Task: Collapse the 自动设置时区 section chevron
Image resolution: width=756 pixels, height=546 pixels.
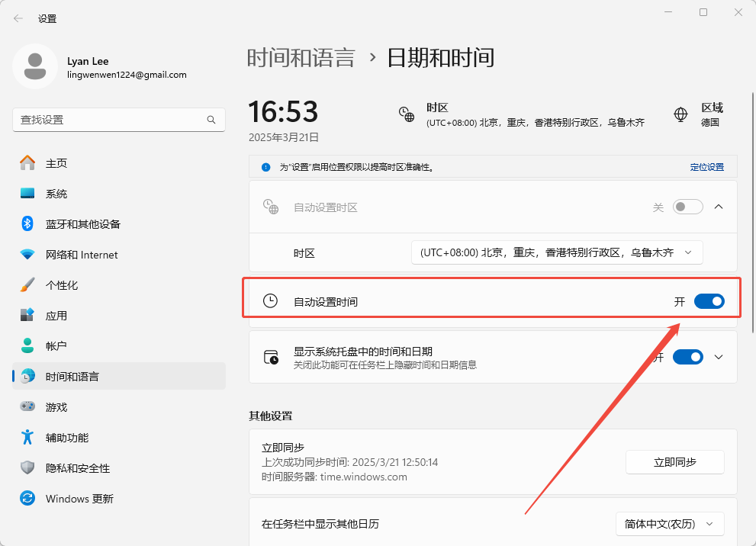Action: click(x=719, y=207)
